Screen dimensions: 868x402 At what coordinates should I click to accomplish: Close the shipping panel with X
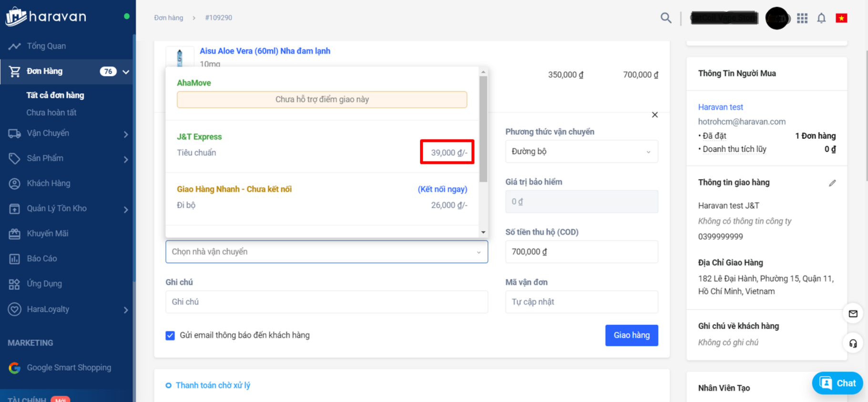pos(655,115)
